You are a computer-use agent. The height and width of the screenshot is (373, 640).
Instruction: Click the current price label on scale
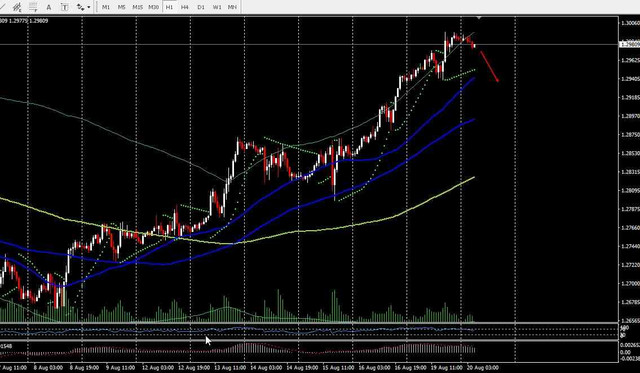click(x=630, y=44)
